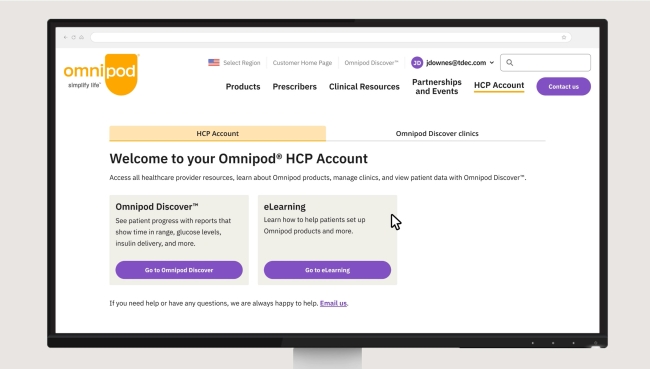Image resolution: width=650 pixels, height=369 pixels.
Task: Click the browser address bar
Action: point(331,37)
